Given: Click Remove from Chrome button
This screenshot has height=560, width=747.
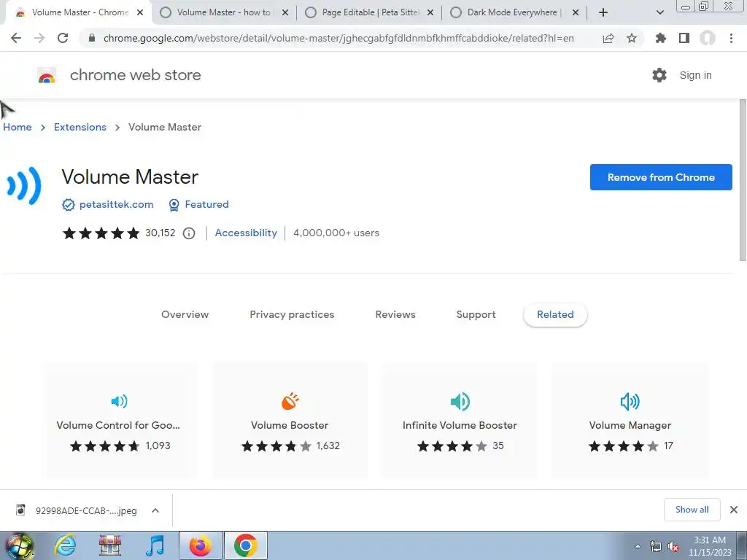Looking at the screenshot, I should tap(661, 177).
